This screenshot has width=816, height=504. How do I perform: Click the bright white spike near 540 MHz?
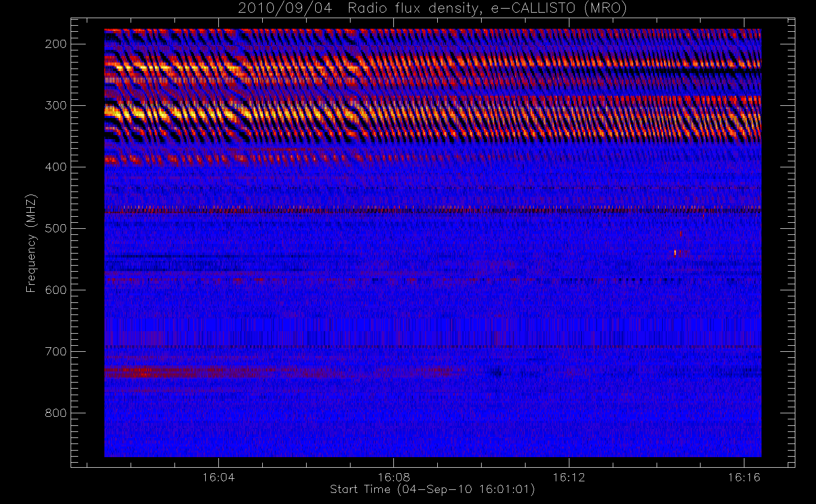[675, 253]
